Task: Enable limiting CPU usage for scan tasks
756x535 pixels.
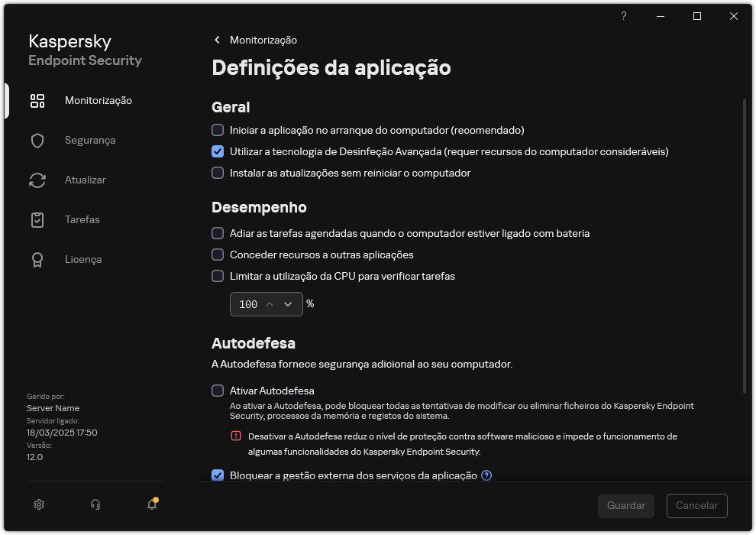Action: pos(218,276)
